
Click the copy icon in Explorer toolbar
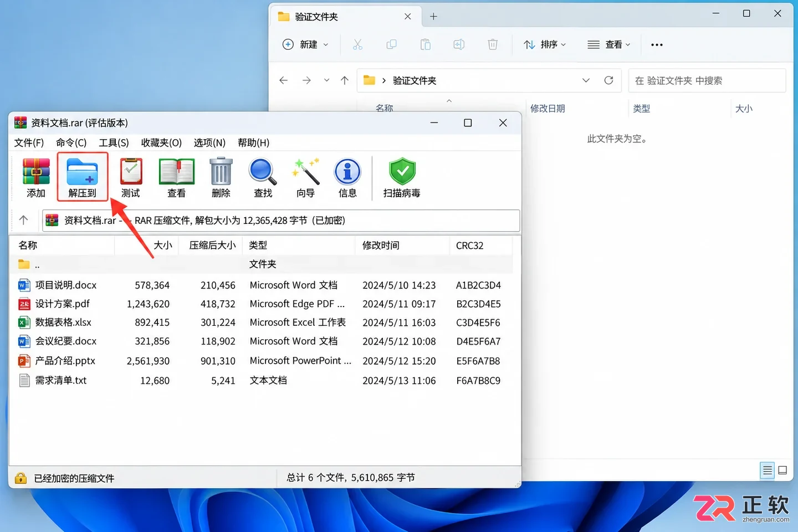tap(391, 44)
